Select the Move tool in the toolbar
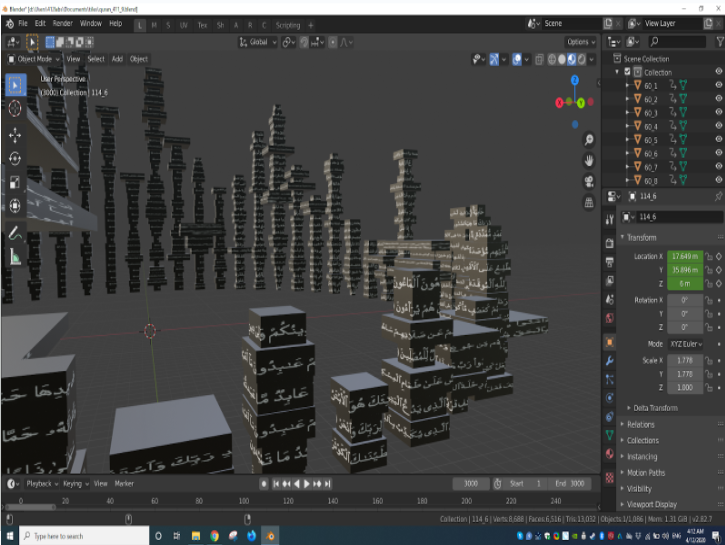Viewport: 725px width, 545px height. [x=15, y=134]
